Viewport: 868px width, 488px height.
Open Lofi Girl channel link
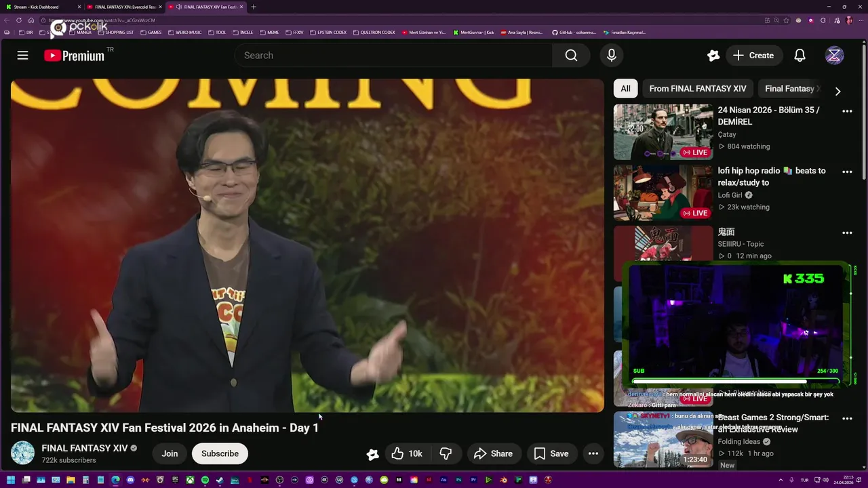pos(730,195)
